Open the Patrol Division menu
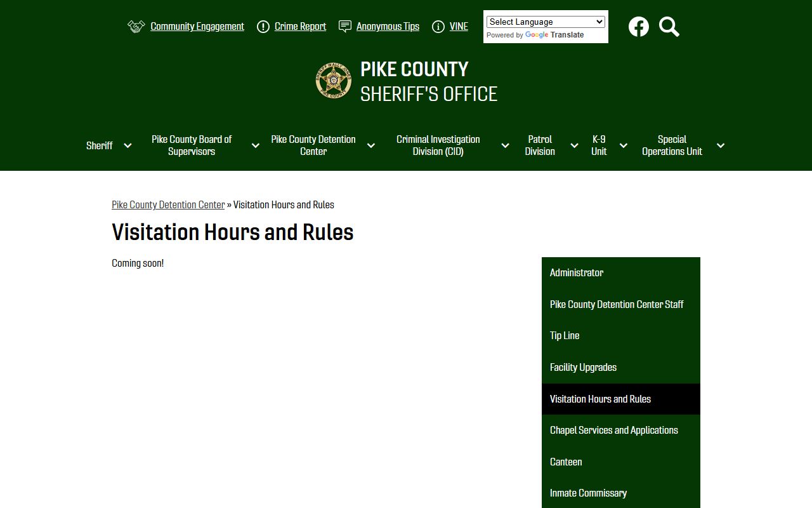The image size is (812, 508). click(540, 145)
